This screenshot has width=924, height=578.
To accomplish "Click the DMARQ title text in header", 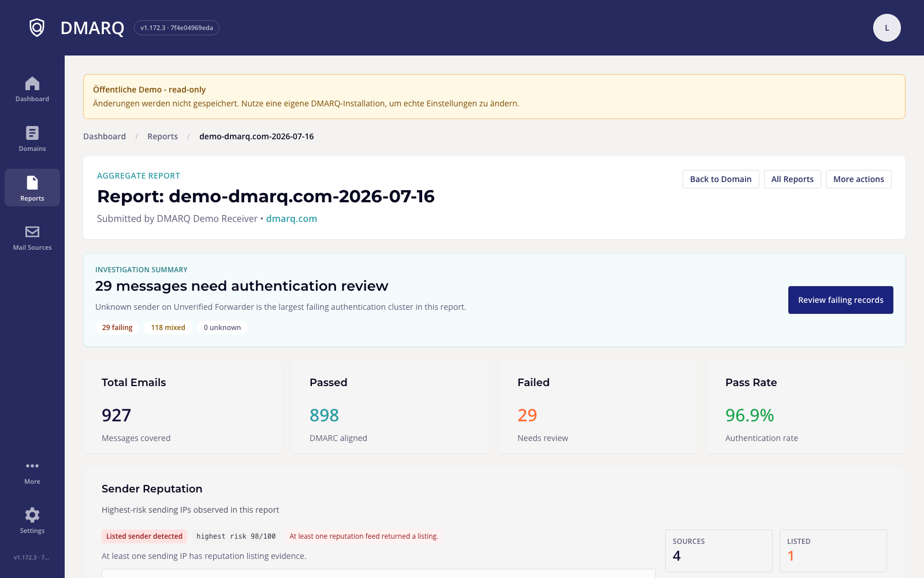I will (92, 28).
